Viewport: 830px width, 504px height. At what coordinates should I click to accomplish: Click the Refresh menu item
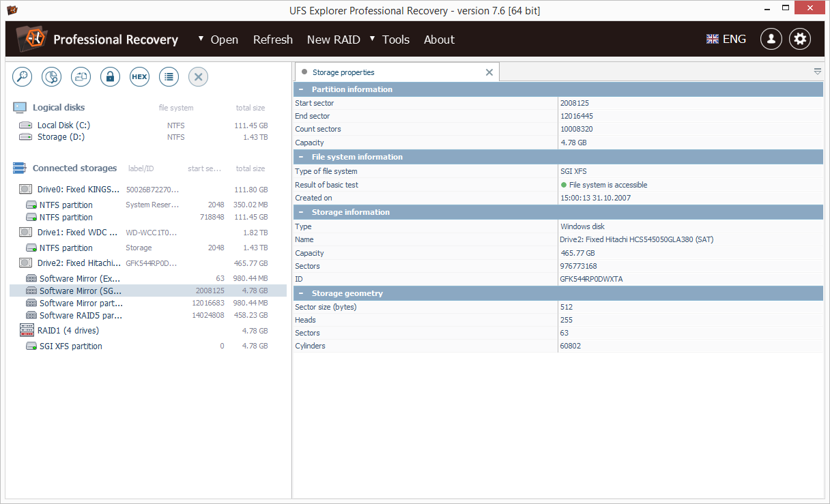pos(272,40)
